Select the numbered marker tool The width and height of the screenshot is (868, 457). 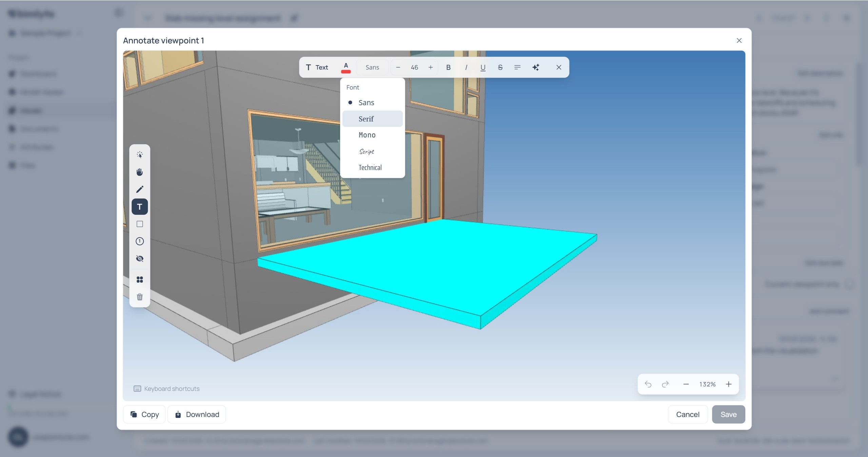coord(140,241)
